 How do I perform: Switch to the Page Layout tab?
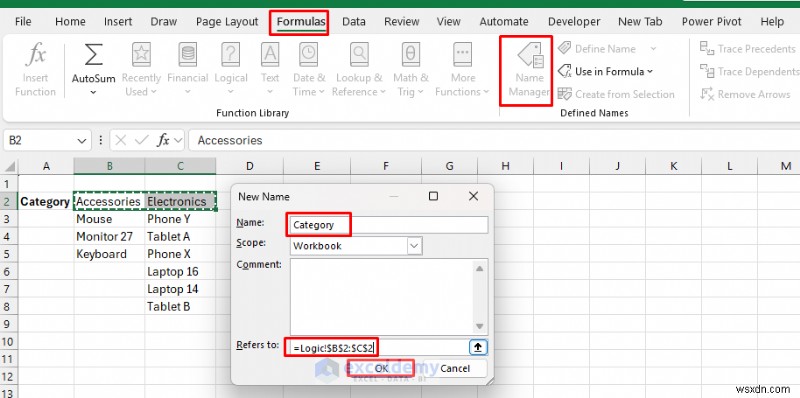227,22
